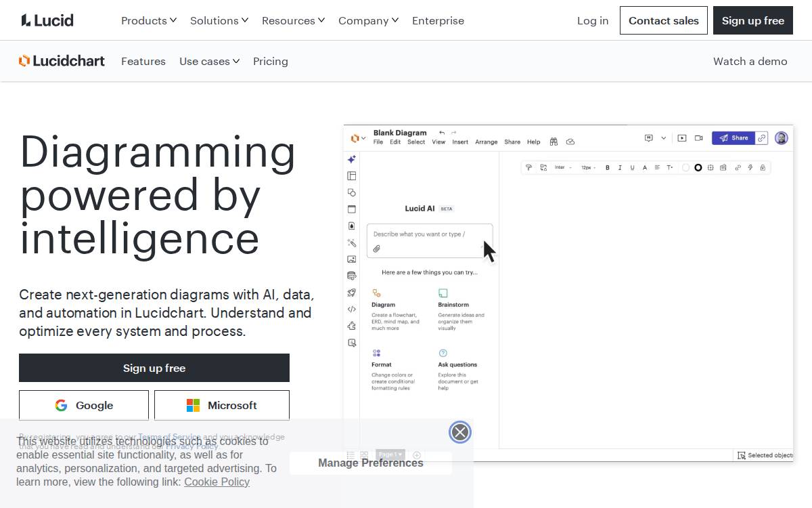Expand the Company menu
This screenshot has width=812, height=508.
[x=369, y=20]
